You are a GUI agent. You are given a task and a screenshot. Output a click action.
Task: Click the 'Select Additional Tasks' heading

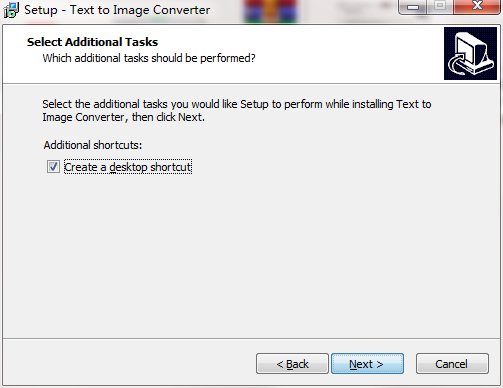coord(92,42)
